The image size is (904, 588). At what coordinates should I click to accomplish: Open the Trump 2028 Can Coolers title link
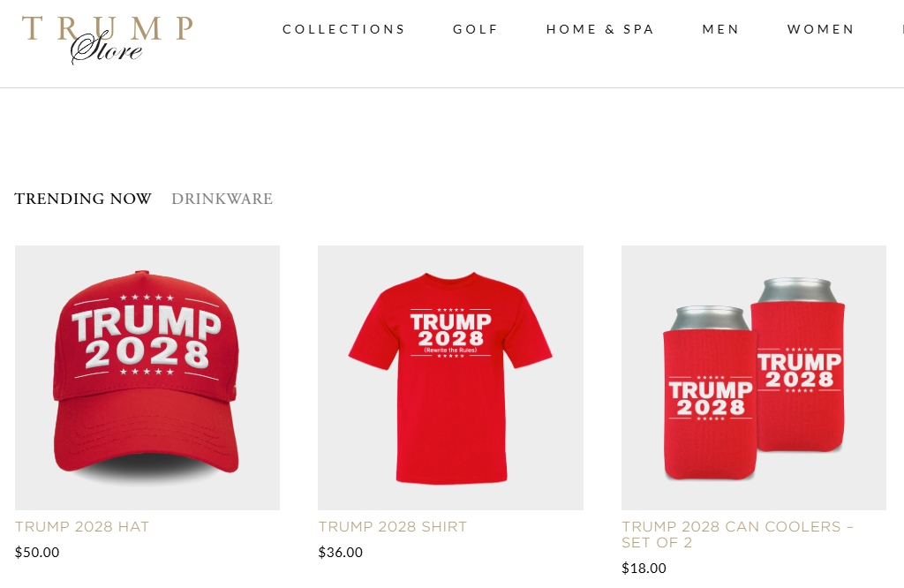[x=737, y=534]
